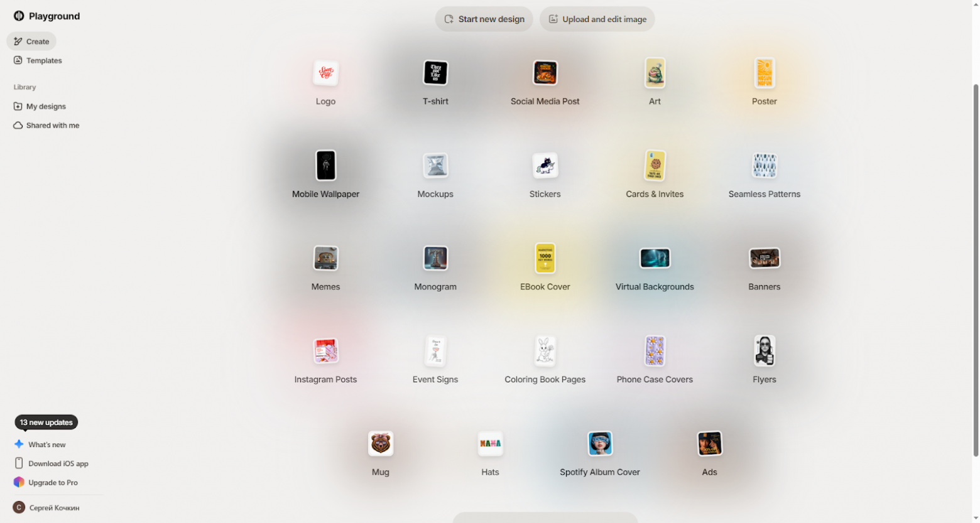Click the Mobile Wallpaper label
This screenshot has width=980, height=523.
(325, 194)
